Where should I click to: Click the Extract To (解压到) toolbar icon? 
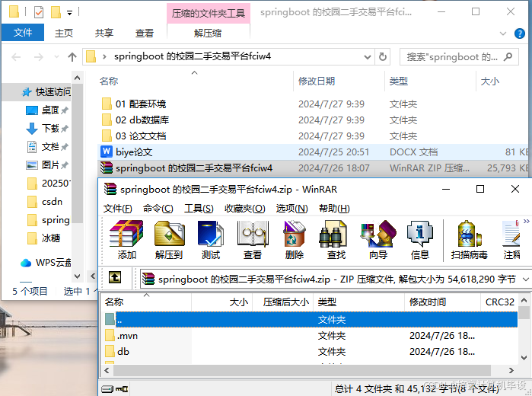[x=169, y=240]
